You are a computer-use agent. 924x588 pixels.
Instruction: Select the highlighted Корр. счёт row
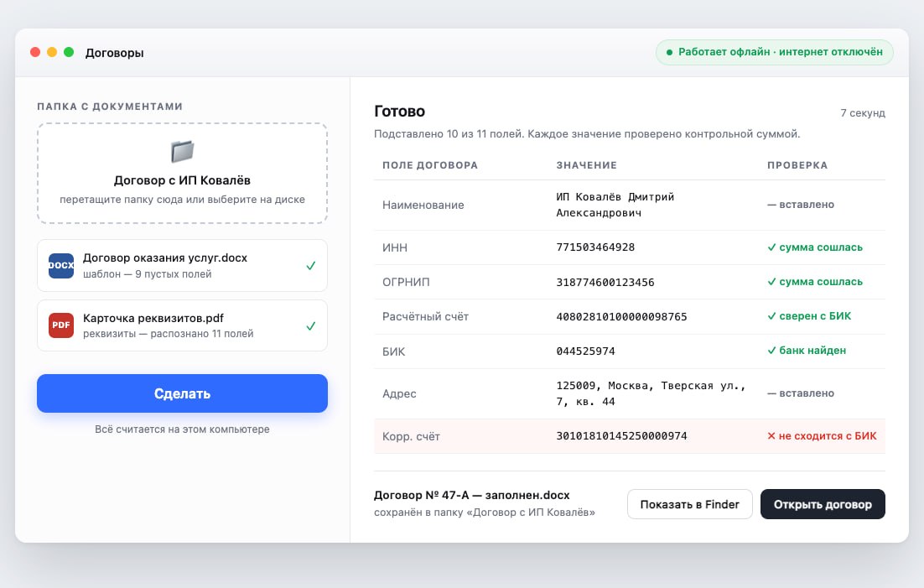click(630, 436)
